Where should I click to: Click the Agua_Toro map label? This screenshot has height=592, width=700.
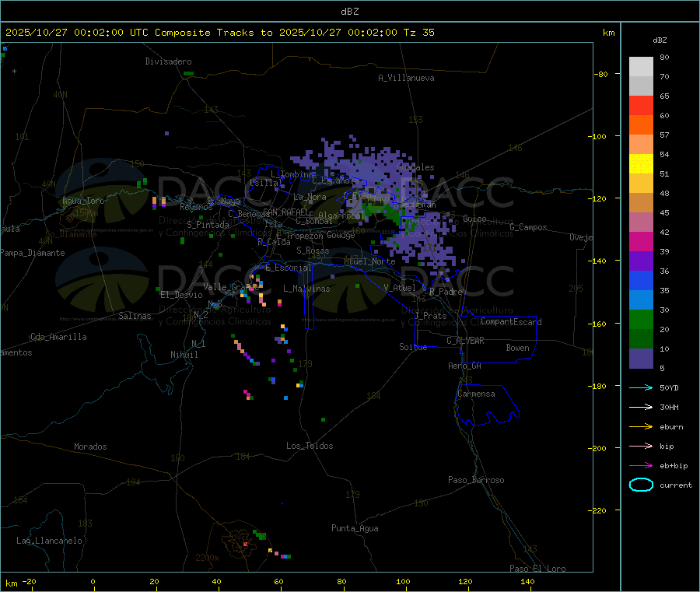point(83,201)
